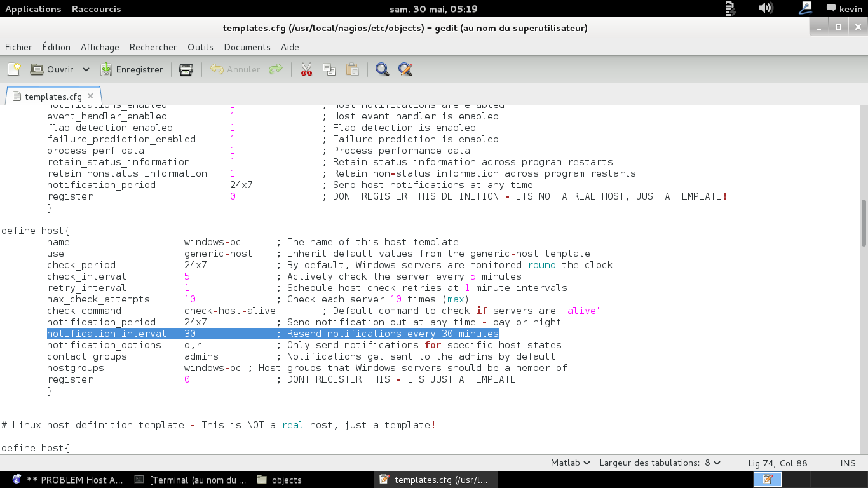The height and width of the screenshot is (488, 868).
Task: Click the 'flap_detection_enabled' directive
Action: click(110, 128)
